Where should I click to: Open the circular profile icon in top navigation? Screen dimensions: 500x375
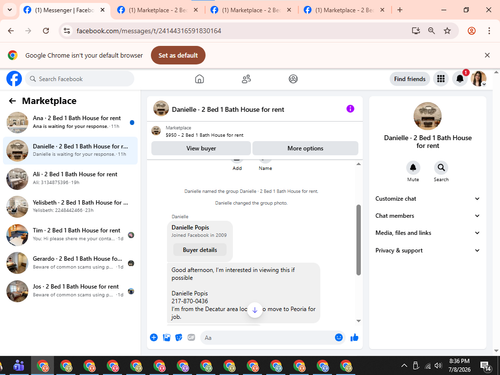[293, 79]
